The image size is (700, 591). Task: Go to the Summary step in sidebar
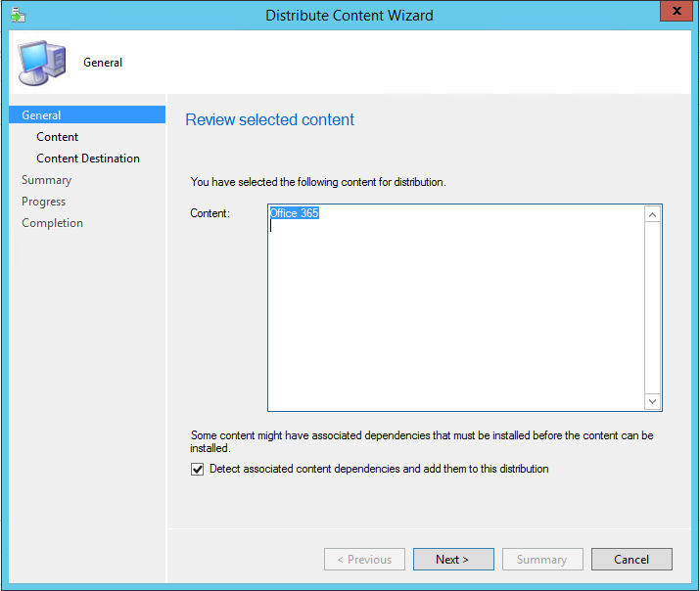[x=46, y=180]
